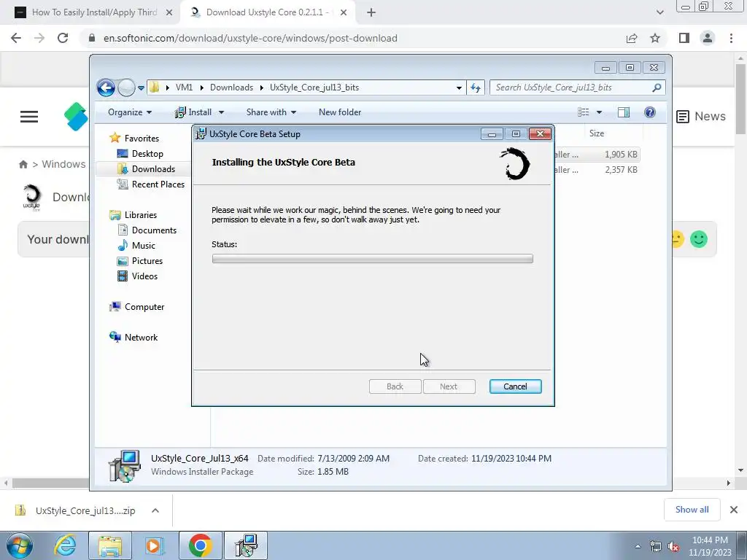Click Explorer forward navigation button
Viewport: 747px width, 560px height.
[x=126, y=87]
